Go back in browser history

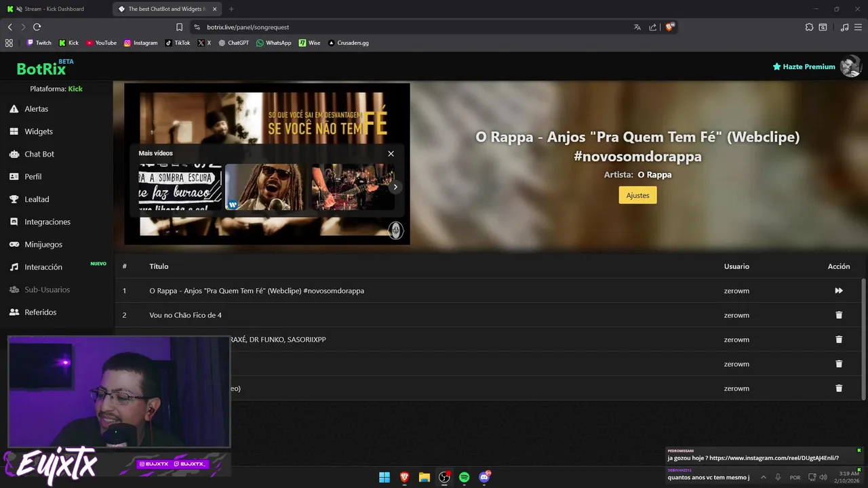(9, 27)
